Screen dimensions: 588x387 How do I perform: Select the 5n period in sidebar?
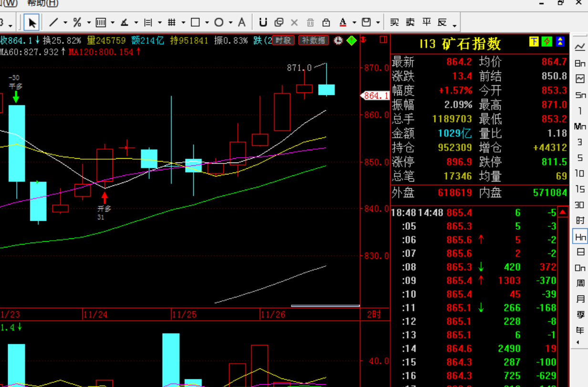click(x=580, y=95)
